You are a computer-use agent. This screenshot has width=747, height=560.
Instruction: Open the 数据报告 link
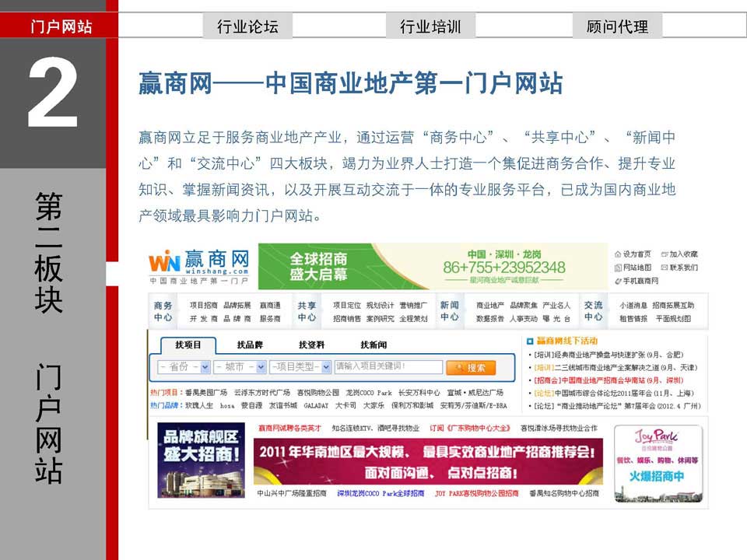pos(490,319)
